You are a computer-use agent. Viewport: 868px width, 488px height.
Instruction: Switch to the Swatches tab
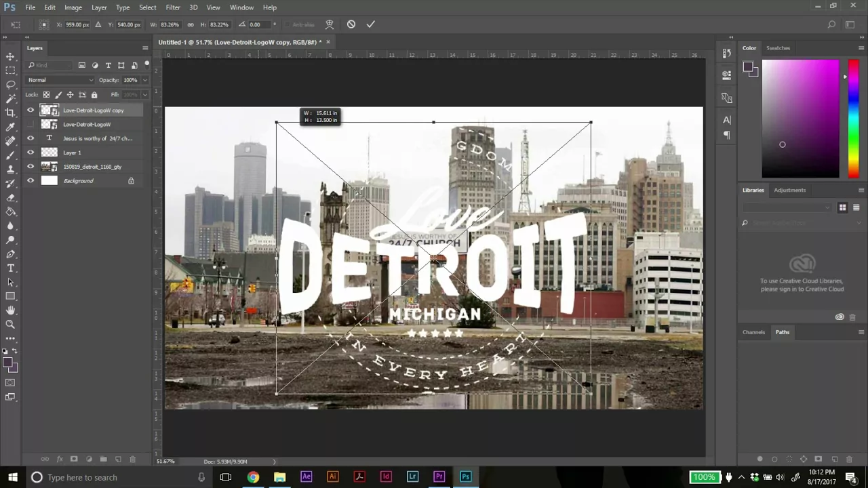778,48
